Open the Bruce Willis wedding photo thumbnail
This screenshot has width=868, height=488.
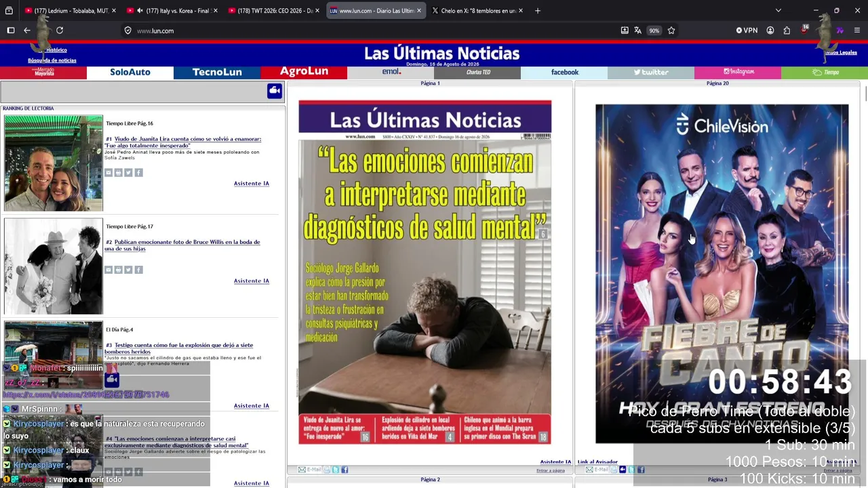pos(54,266)
